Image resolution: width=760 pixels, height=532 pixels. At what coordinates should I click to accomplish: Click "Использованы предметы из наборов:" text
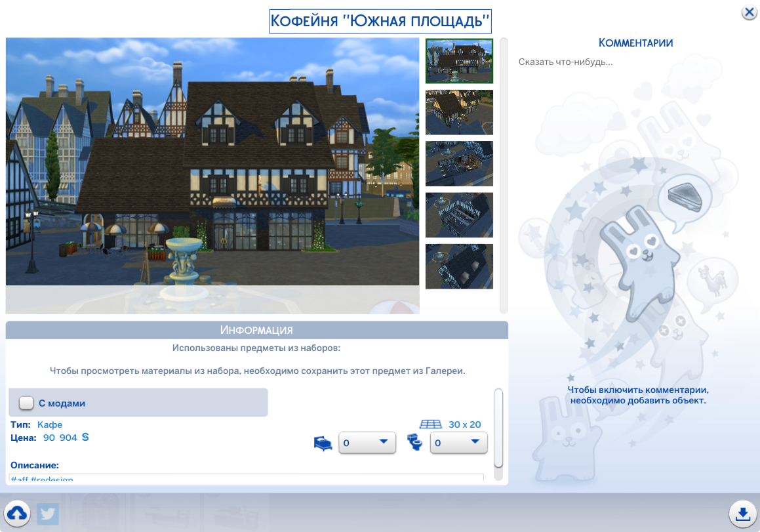click(x=256, y=348)
